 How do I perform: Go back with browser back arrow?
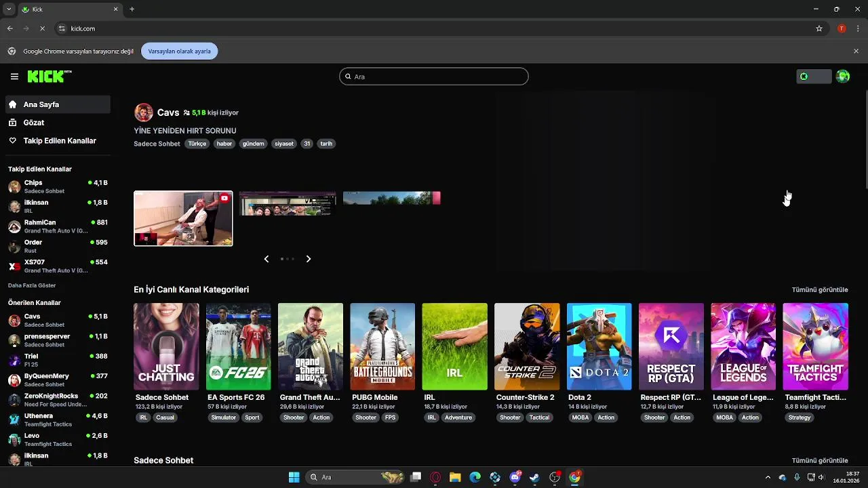pyautogui.click(x=9, y=28)
